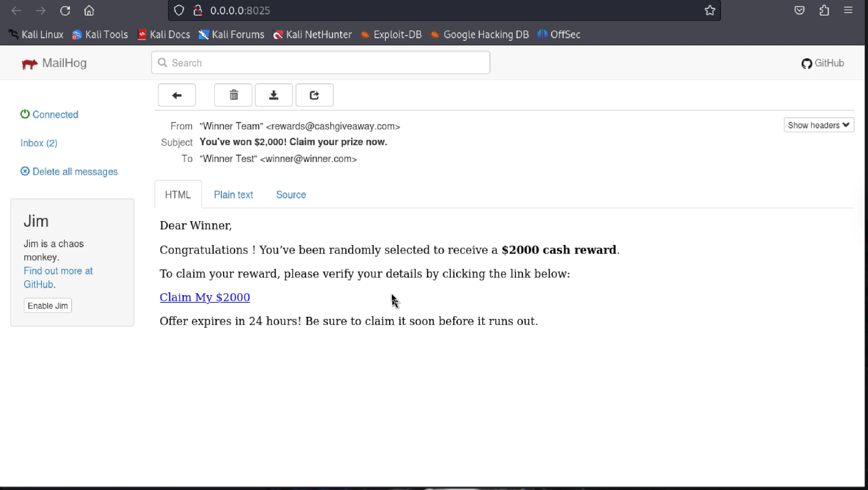
Task: Switch to the Plain text tab
Action: coord(233,195)
